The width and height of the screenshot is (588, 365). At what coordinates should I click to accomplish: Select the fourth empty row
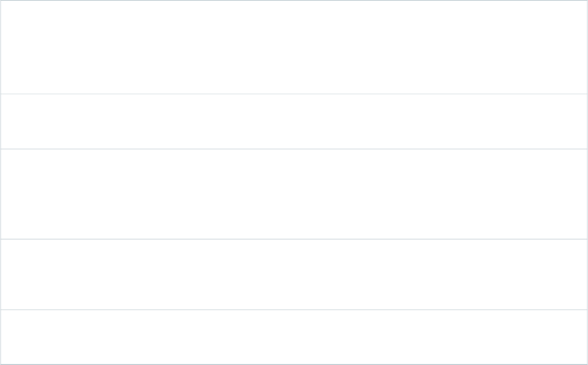294,275
